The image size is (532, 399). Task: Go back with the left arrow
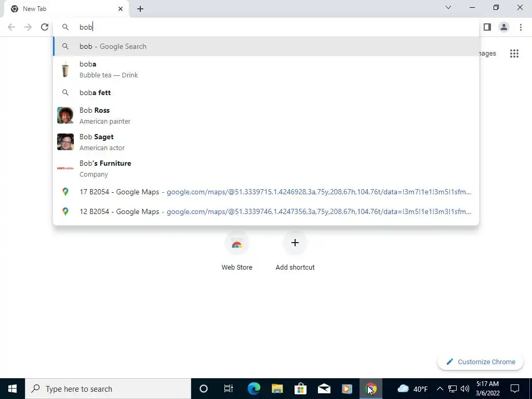pos(11,27)
